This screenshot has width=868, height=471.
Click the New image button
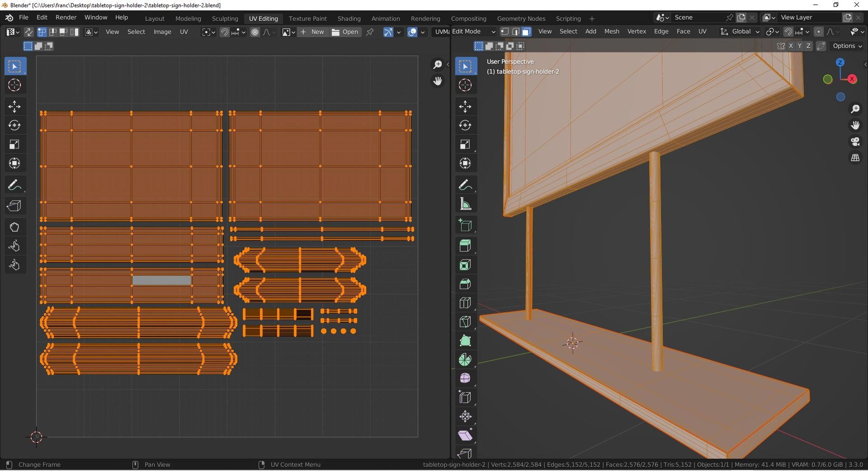coord(312,32)
